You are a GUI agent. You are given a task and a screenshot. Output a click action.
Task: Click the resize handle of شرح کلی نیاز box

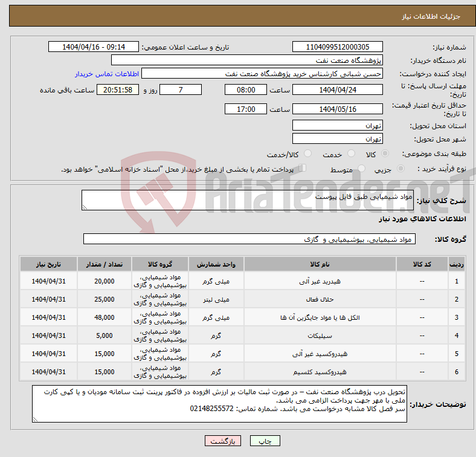click(85, 207)
